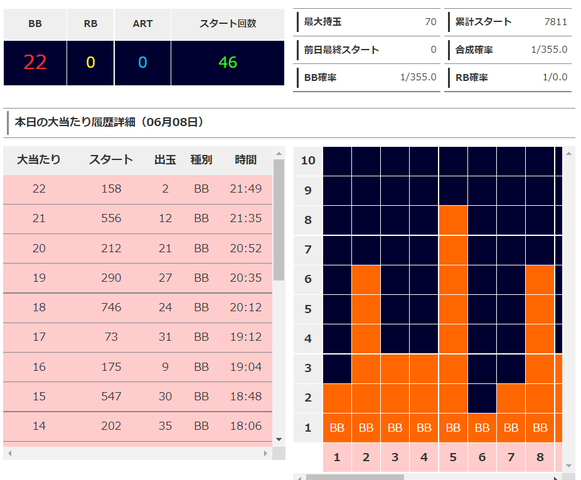Click the 出玉 column header
The width and height of the screenshot is (581, 480).
165,160
